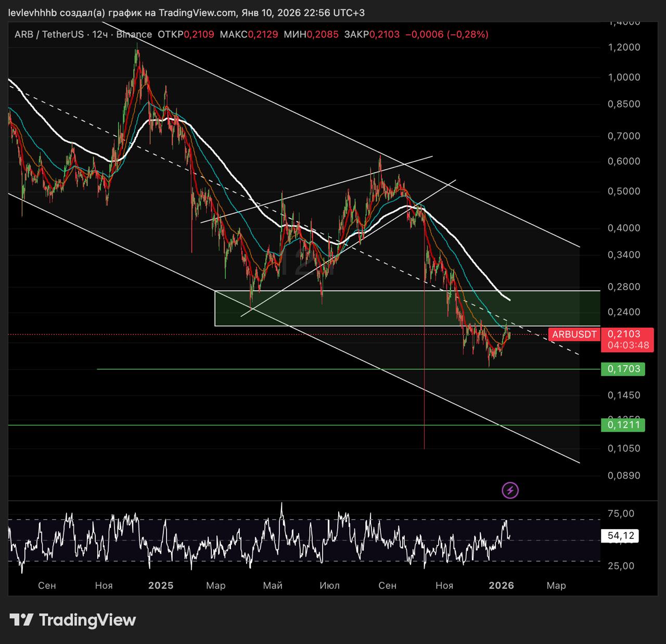The width and height of the screenshot is (666, 644).
Task: Click the red ARBUSDT price tag
Action: (x=574, y=334)
